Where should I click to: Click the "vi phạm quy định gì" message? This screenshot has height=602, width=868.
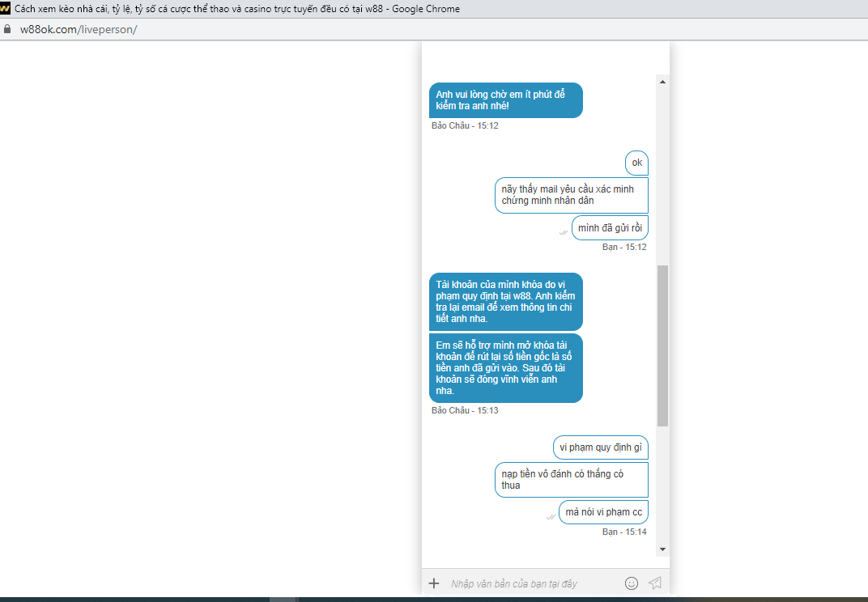[600, 447]
